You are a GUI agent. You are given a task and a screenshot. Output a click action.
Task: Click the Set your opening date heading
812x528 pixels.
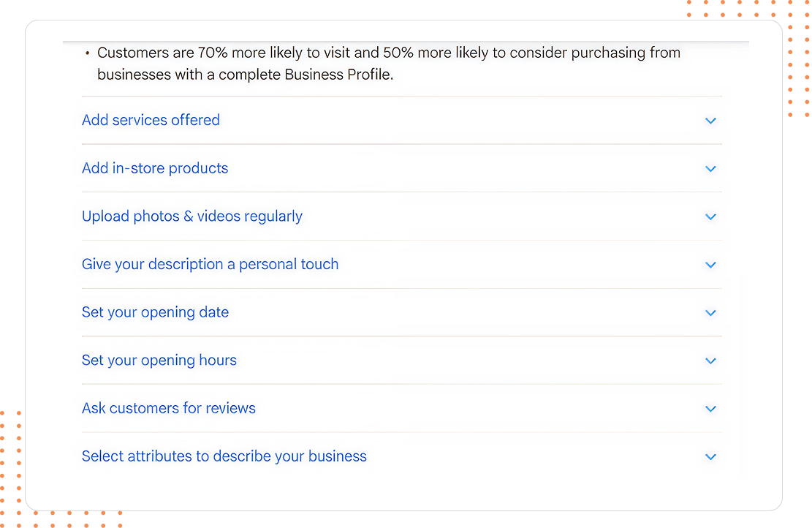[x=155, y=312]
